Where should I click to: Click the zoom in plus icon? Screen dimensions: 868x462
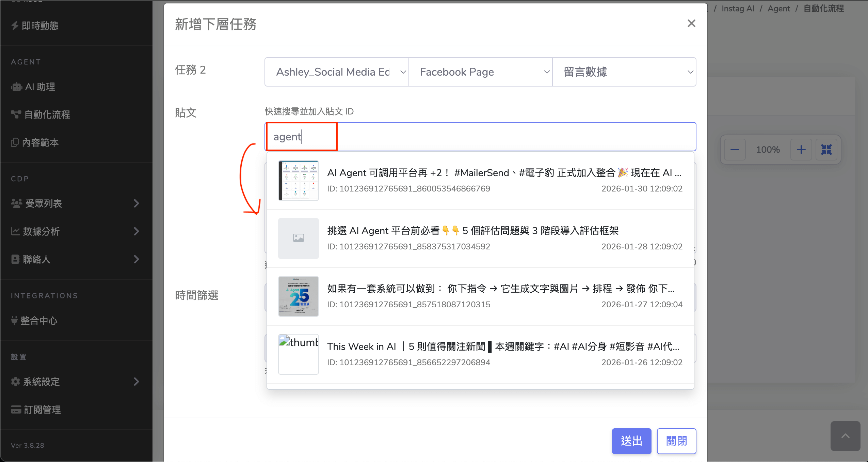[x=801, y=150]
